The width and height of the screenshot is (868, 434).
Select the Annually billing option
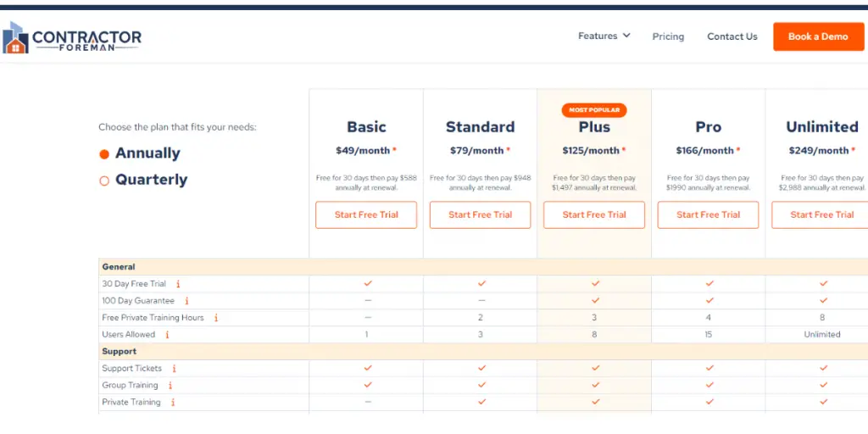[105, 154]
